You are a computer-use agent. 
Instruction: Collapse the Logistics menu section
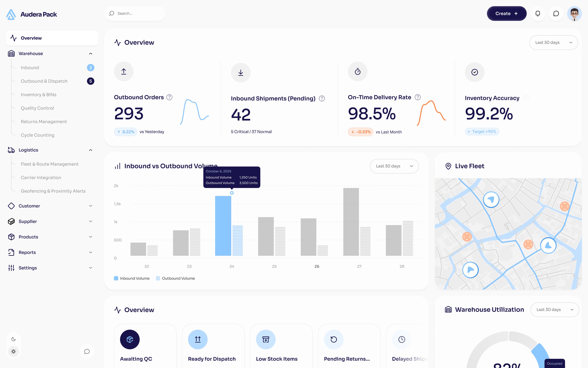pyautogui.click(x=91, y=150)
